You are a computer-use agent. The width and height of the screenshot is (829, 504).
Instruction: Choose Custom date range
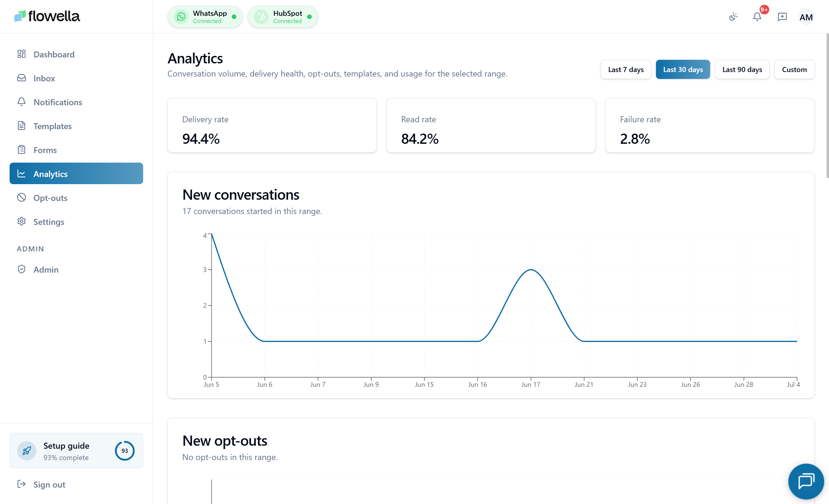tap(794, 69)
